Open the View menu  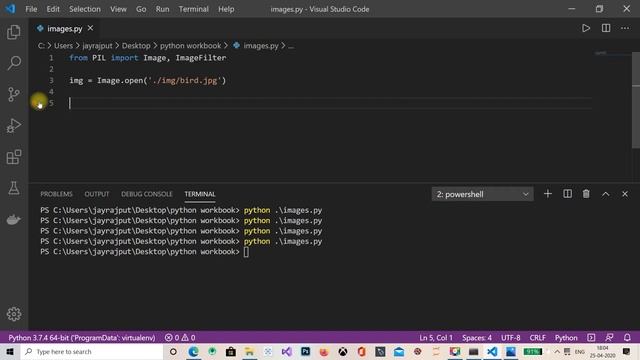coord(118,9)
